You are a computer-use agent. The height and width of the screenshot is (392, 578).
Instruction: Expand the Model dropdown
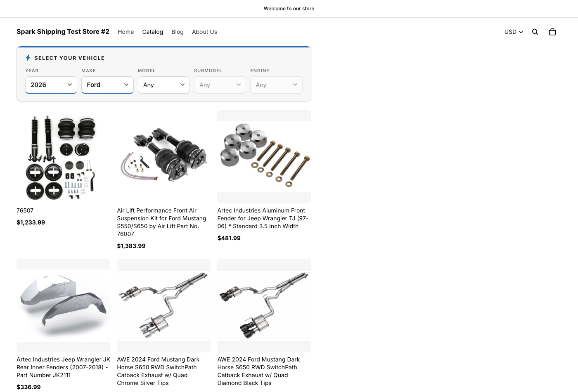164,85
